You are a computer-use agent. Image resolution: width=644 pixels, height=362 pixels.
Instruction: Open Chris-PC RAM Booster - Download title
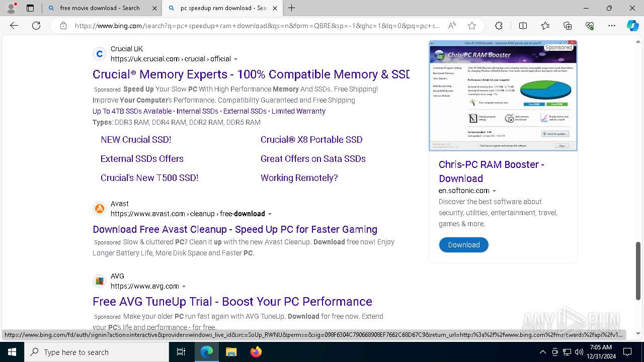pos(491,171)
